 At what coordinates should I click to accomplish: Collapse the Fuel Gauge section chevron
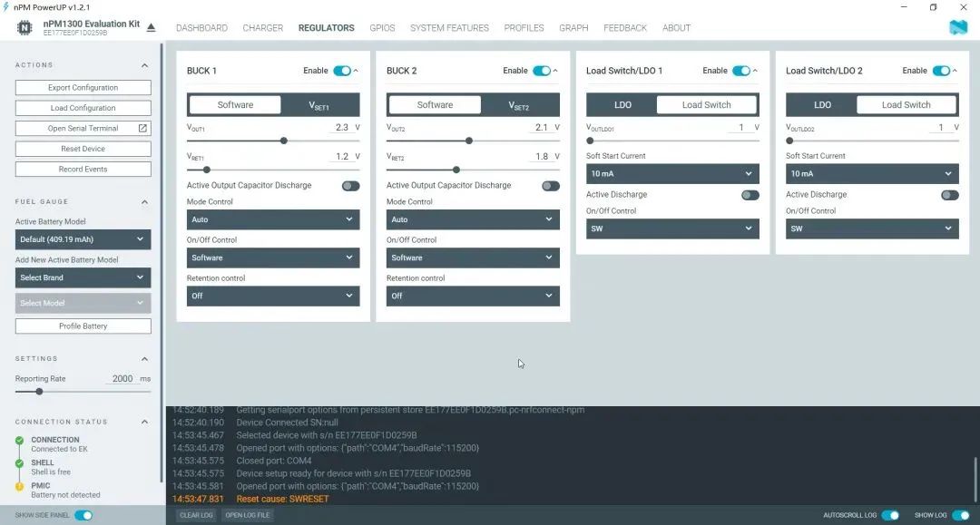click(144, 202)
